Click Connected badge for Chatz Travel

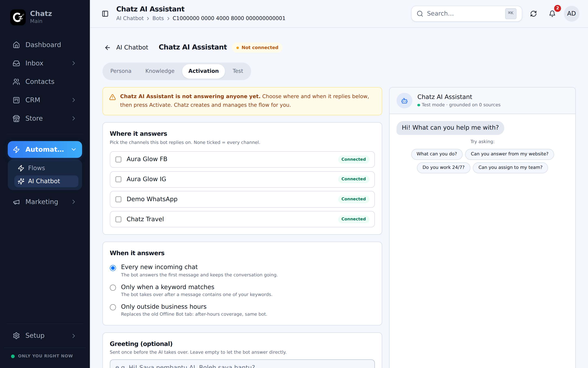pyautogui.click(x=354, y=219)
